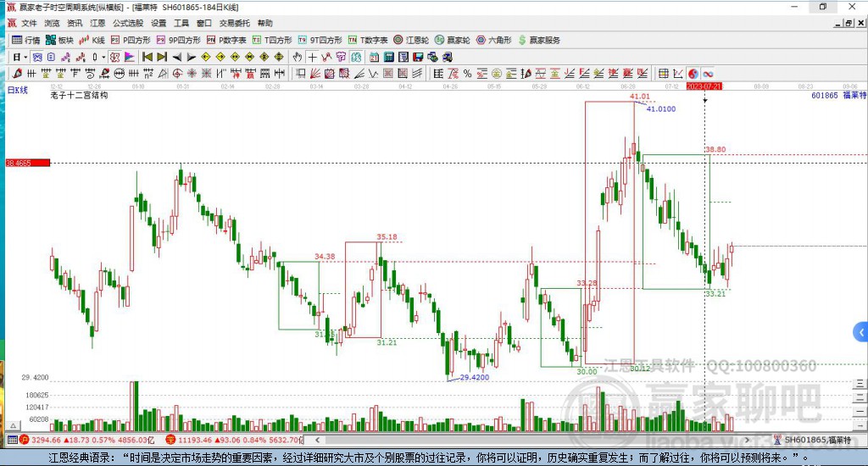Toggle the boxed 12-palace structure button
This screenshot has height=466, width=868.
coord(114,57)
